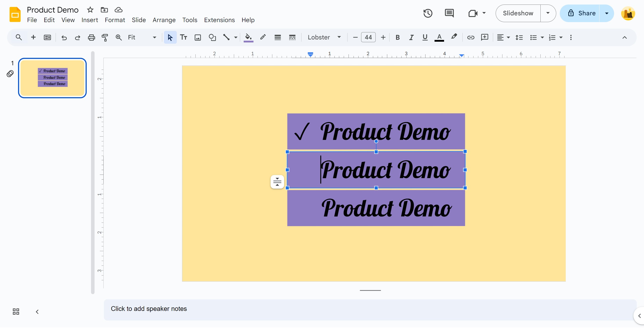Toggle numbered list
The width and height of the screenshot is (644, 328).
pyautogui.click(x=552, y=37)
